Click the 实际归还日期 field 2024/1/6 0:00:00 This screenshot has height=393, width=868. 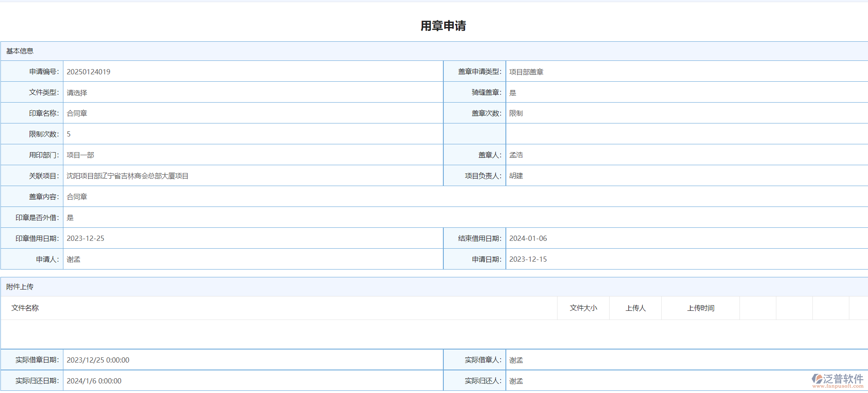pos(94,381)
